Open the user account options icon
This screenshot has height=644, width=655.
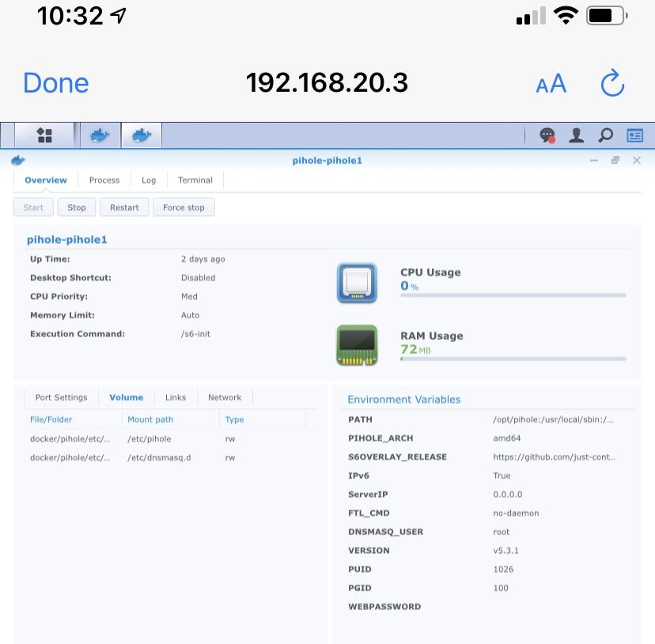click(x=577, y=135)
